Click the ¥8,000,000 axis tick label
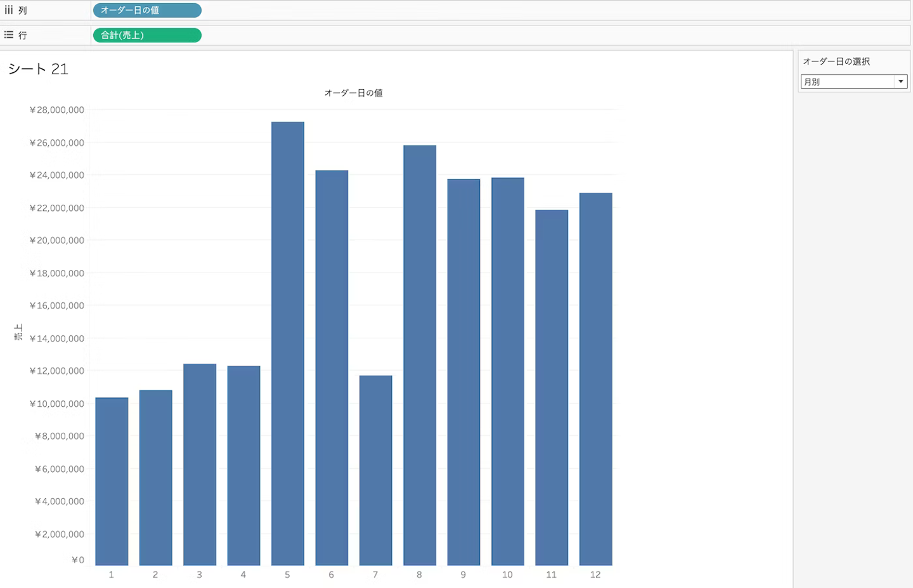The image size is (913, 588). coord(59,436)
